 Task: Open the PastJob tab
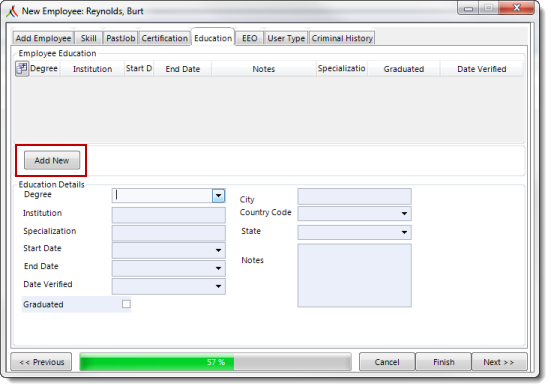click(x=121, y=38)
